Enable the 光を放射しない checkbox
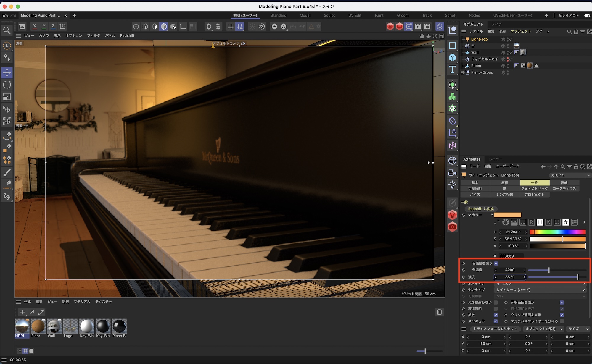This screenshot has height=364, width=592. click(x=496, y=302)
